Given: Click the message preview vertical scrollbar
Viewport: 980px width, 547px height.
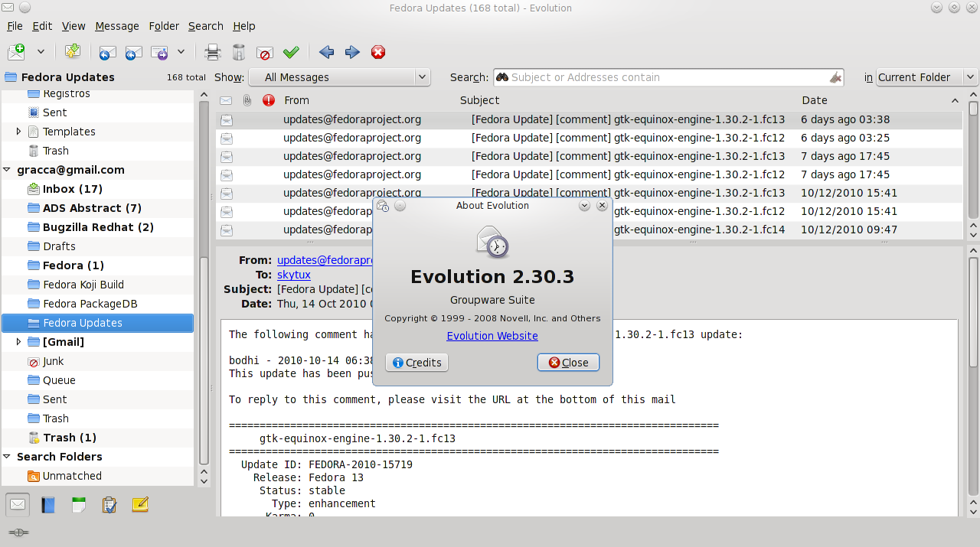Looking at the screenshot, I should point(973,314).
